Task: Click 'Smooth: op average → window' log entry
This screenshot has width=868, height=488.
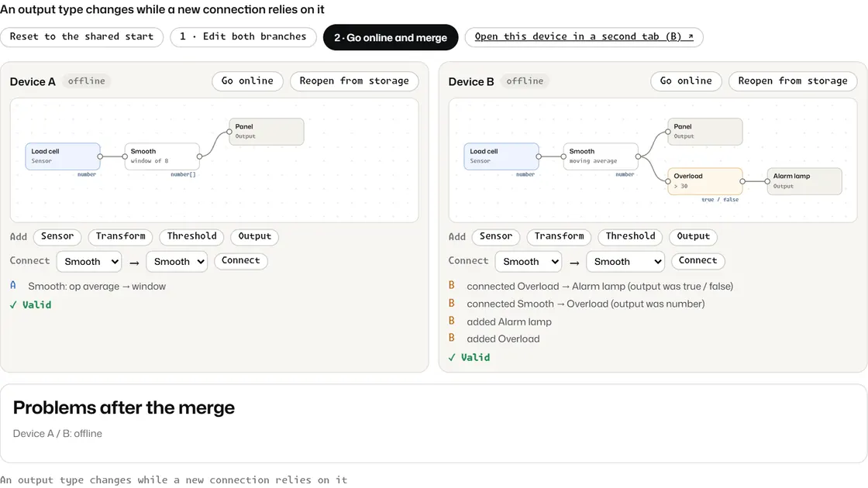Action: tap(97, 286)
